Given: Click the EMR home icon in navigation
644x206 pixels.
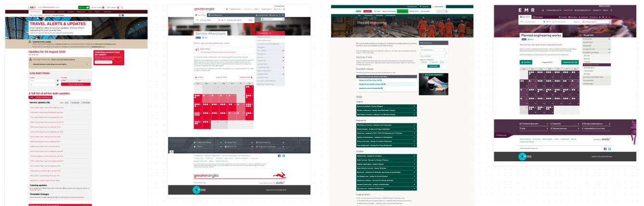Looking at the screenshot, I should 542,10.
